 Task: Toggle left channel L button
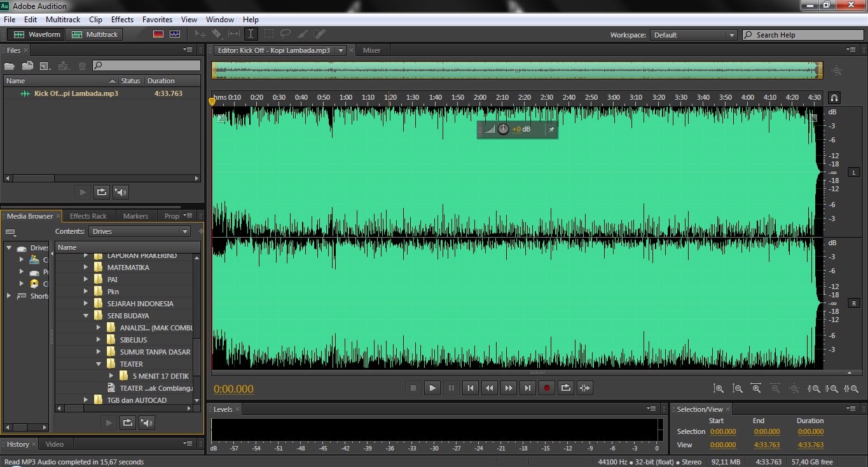pos(854,172)
